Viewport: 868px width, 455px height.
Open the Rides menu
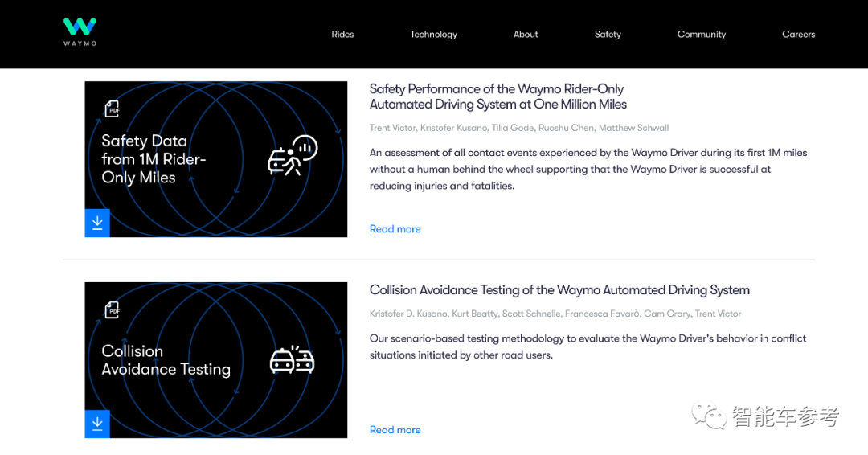tap(342, 35)
